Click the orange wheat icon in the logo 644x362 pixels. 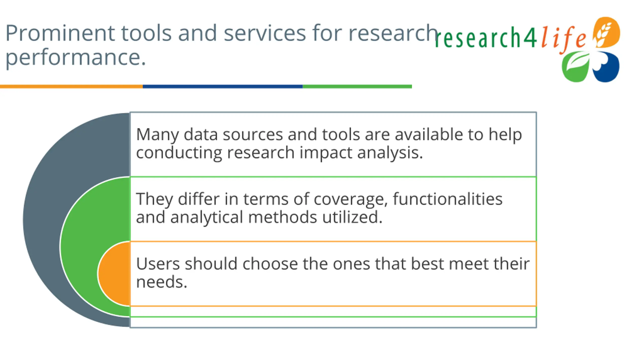tap(606, 32)
